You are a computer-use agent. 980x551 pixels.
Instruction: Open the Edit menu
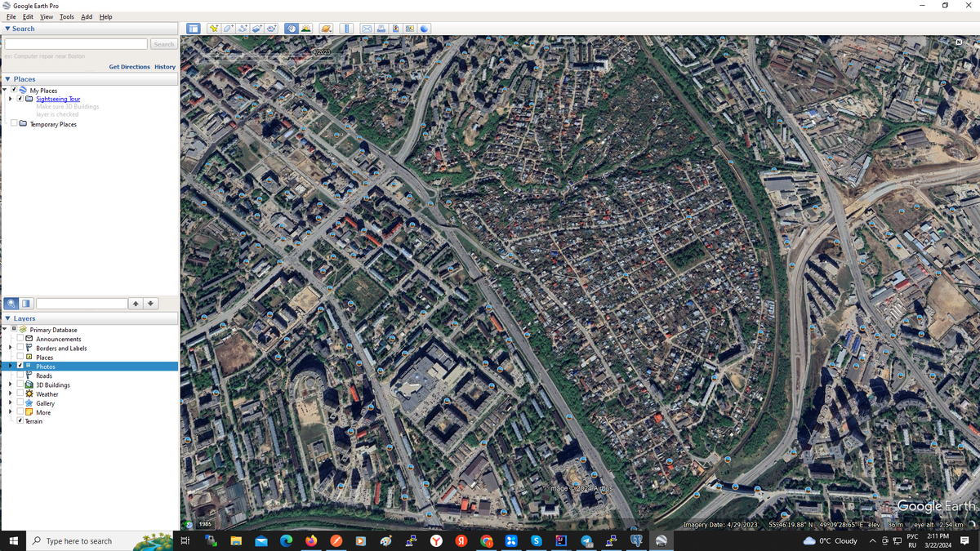coord(29,16)
